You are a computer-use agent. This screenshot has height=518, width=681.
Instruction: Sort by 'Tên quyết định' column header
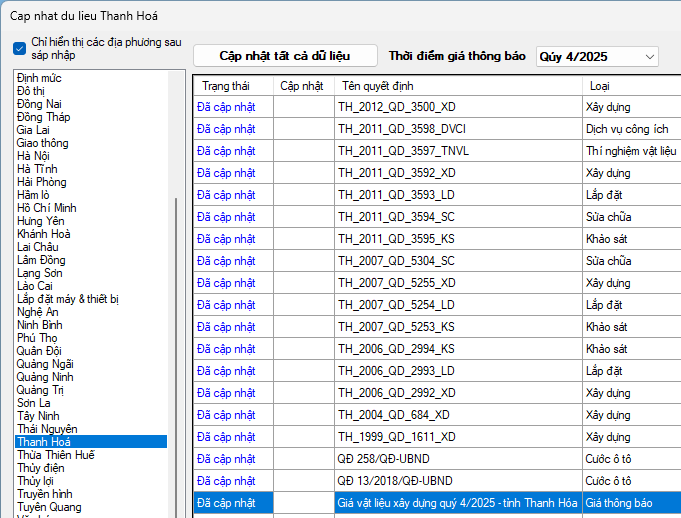378,86
